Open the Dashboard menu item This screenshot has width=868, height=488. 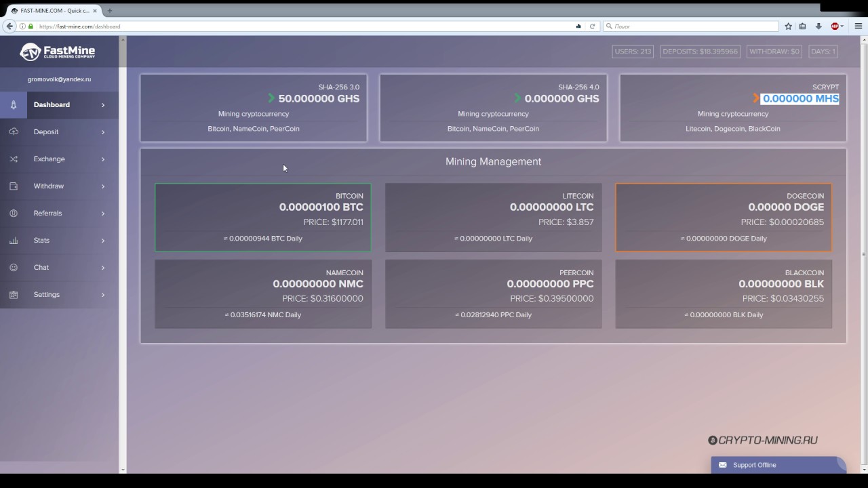[x=59, y=105]
